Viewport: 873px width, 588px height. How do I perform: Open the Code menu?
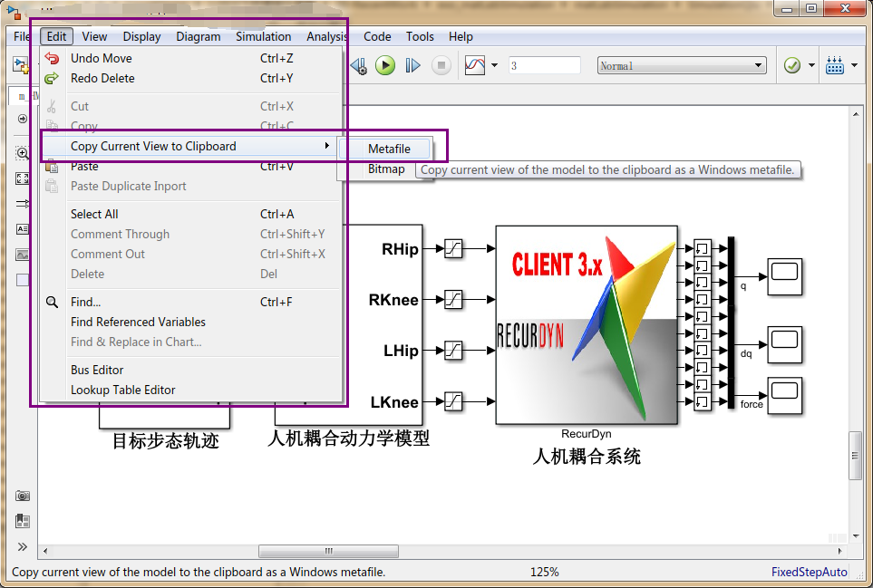377,37
